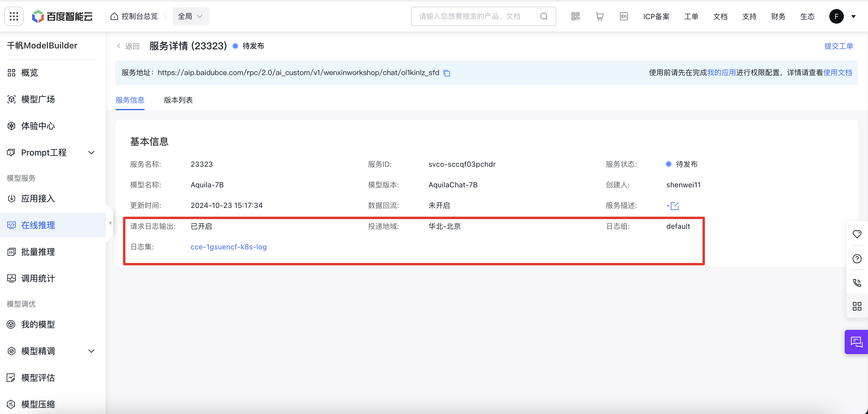Screen dimensions: 868x414
Task: Open 我的应用 link
Action: 721,73
